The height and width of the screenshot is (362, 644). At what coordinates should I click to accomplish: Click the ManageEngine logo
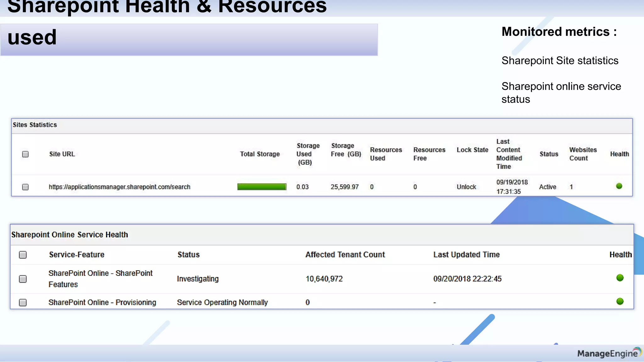[609, 353]
